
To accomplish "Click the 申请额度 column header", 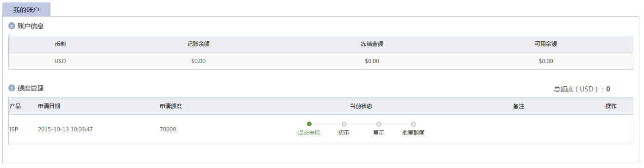I will point(171,106).
